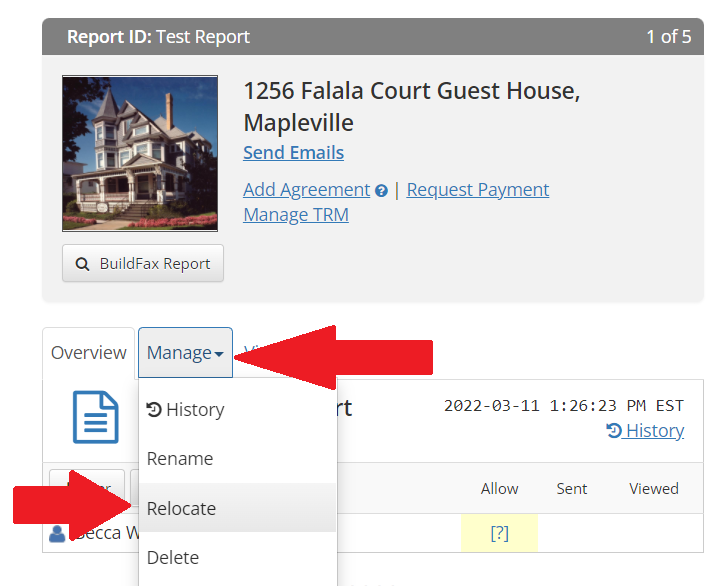Select Relocate from the dropdown menu
The height and width of the screenshot is (586, 724).
[181, 508]
